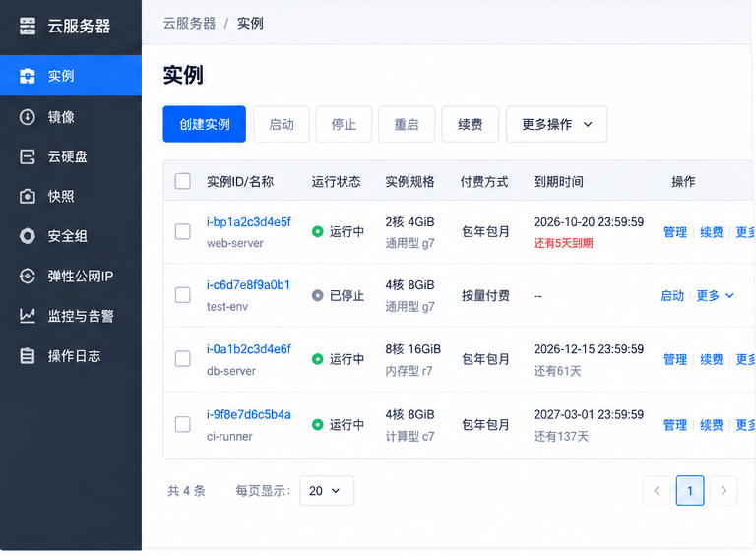Open 操作日志 in the sidebar

(71, 356)
